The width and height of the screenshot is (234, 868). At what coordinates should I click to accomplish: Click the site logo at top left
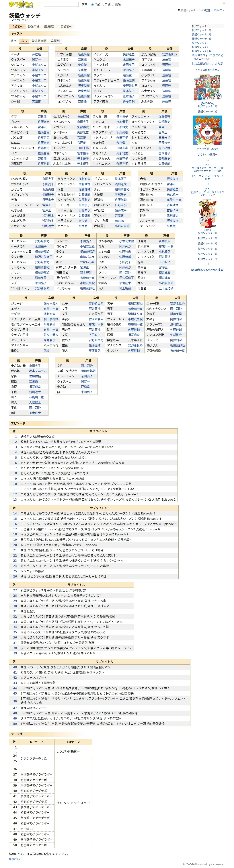[21, 4]
